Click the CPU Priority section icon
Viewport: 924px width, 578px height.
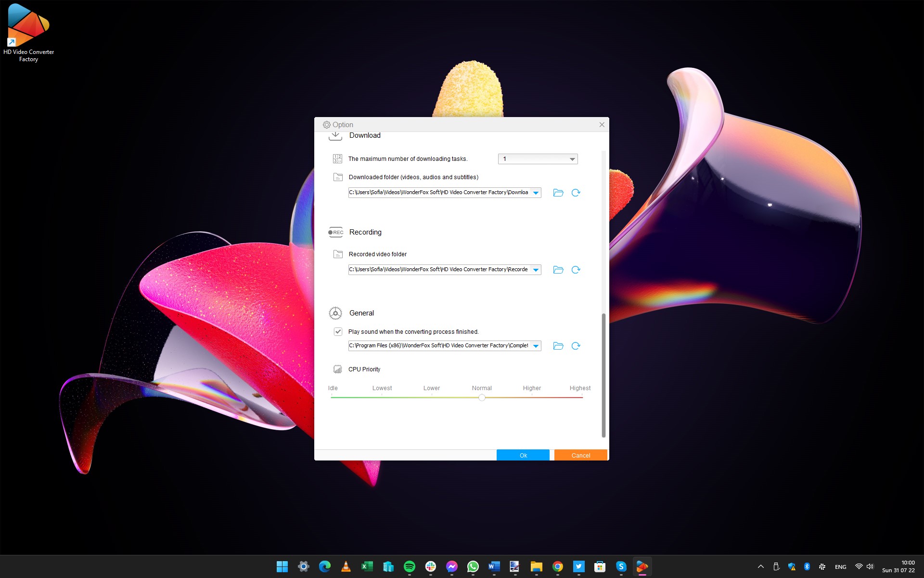(x=338, y=369)
